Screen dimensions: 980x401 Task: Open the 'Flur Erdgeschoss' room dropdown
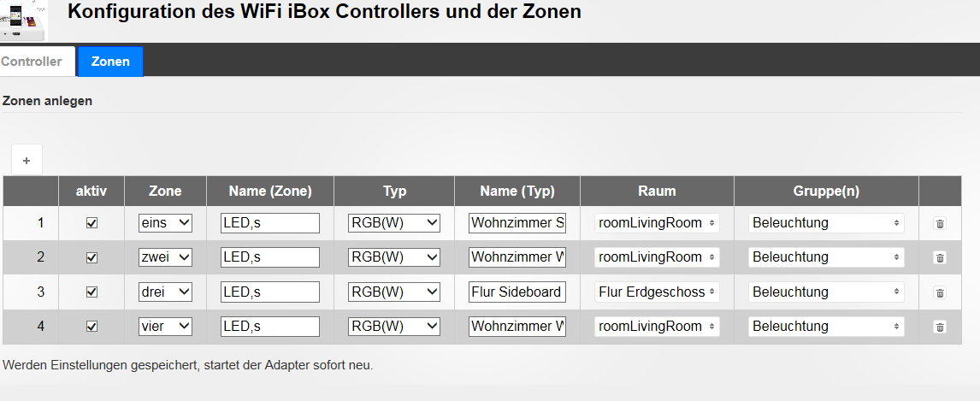coord(657,292)
